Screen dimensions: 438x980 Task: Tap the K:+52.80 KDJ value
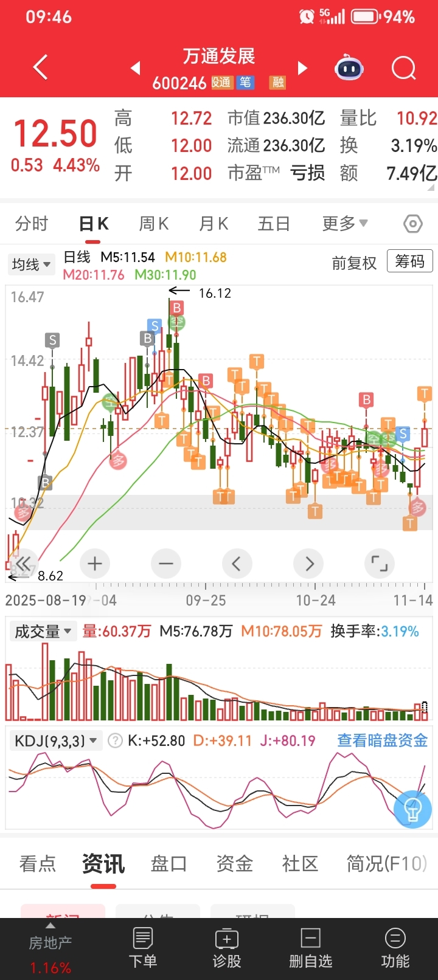(x=156, y=740)
